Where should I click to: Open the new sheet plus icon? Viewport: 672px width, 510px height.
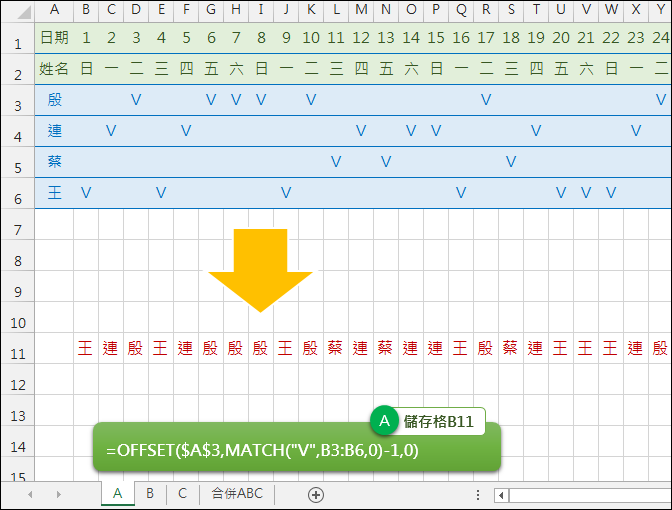[x=316, y=495]
